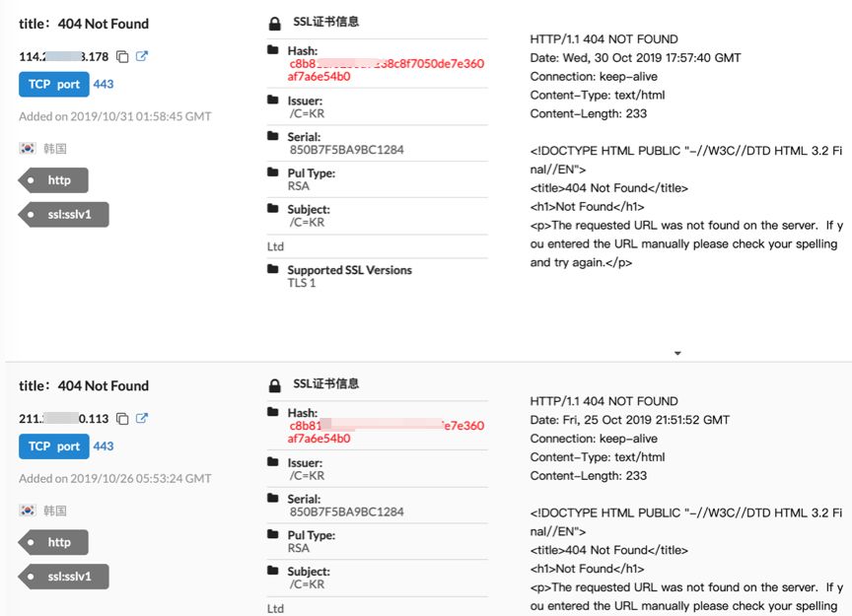Click folder icon beside second Issuer label
The width and height of the screenshot is (852, 616).
click(273, 461)
